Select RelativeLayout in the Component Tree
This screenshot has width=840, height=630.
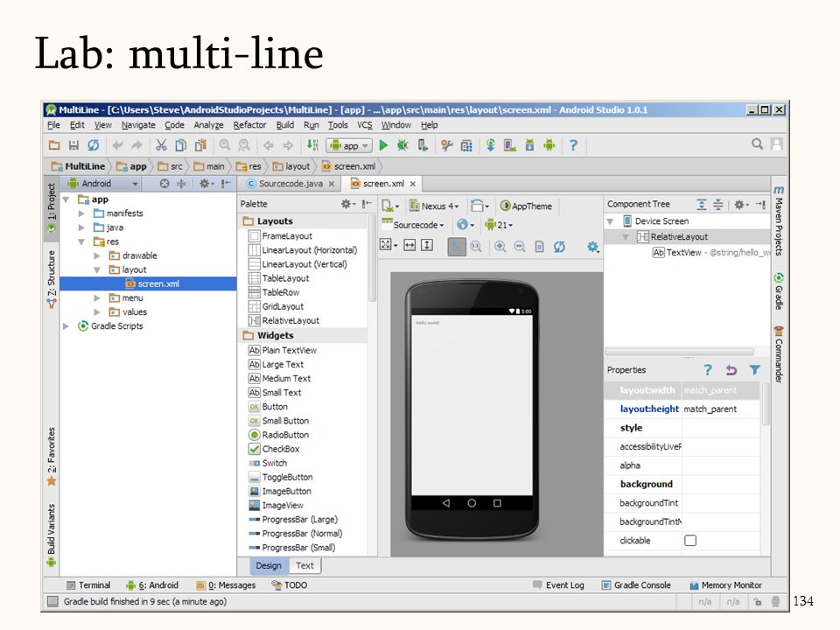pyautogui.click(x=687, y=237)
